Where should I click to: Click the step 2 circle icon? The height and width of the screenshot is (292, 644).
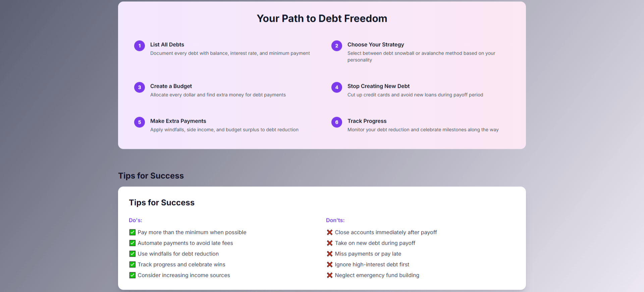click(x=337, y=46)
